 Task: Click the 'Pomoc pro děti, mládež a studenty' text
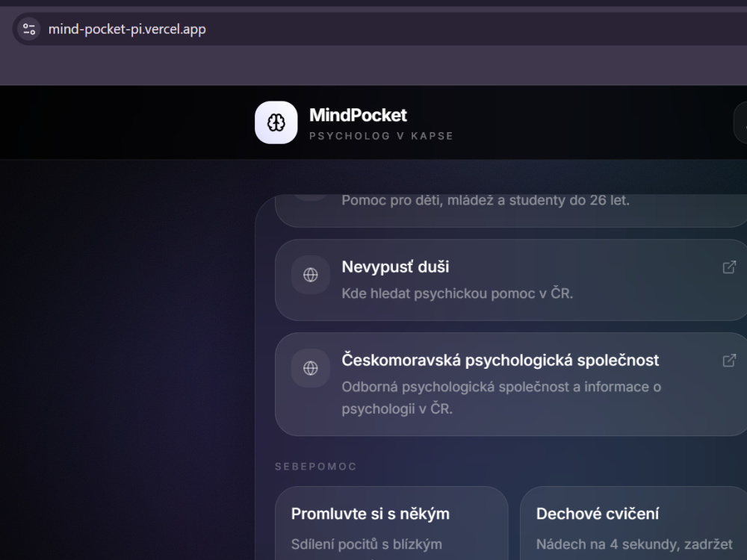tap(486, 200)
